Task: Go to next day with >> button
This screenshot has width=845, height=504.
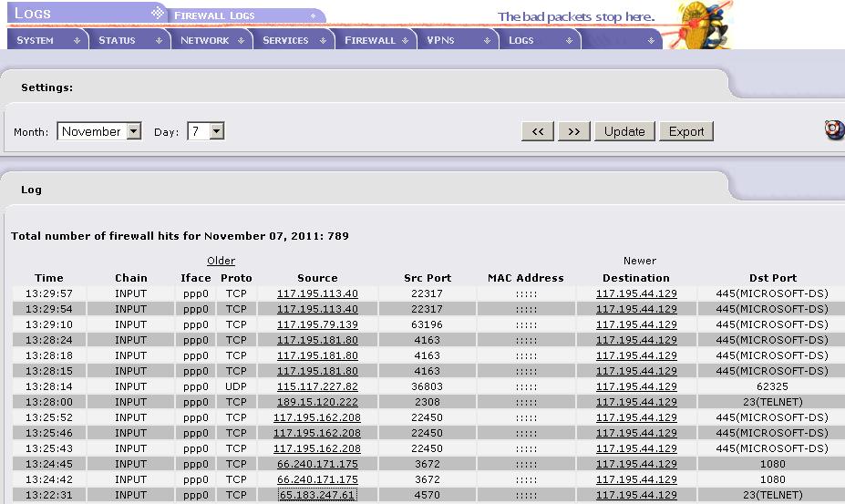Action: (574, 131)
